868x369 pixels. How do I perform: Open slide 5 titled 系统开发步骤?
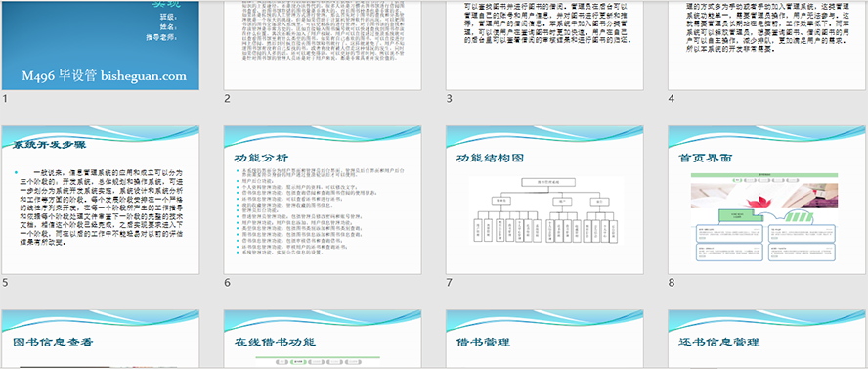[x=101, y=200]
